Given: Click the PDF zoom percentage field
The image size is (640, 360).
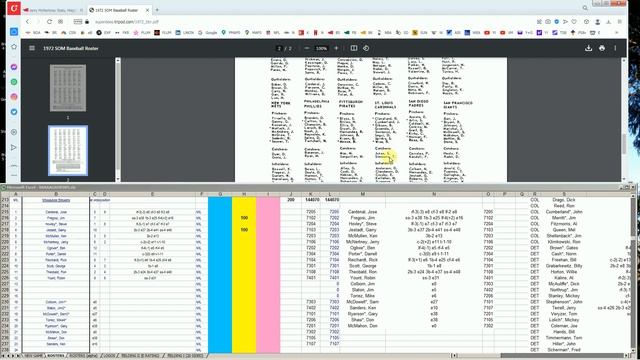Looking at the screenshot, I should click(322, 48).
